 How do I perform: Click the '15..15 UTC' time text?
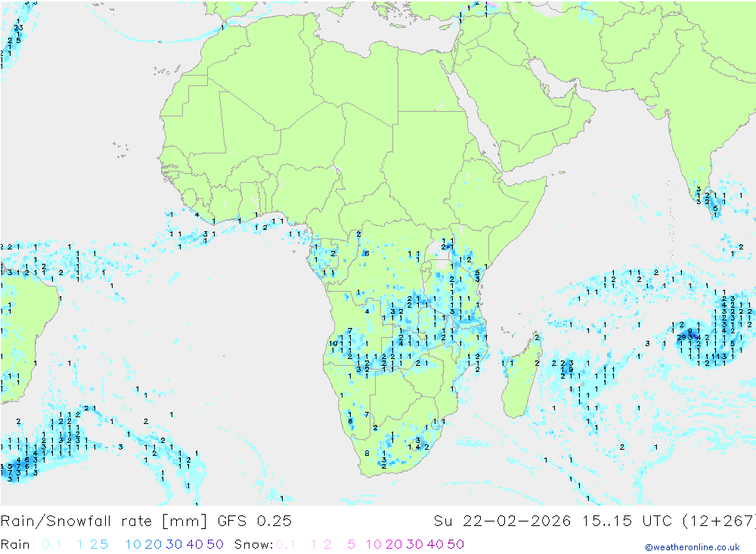(627, 522)
